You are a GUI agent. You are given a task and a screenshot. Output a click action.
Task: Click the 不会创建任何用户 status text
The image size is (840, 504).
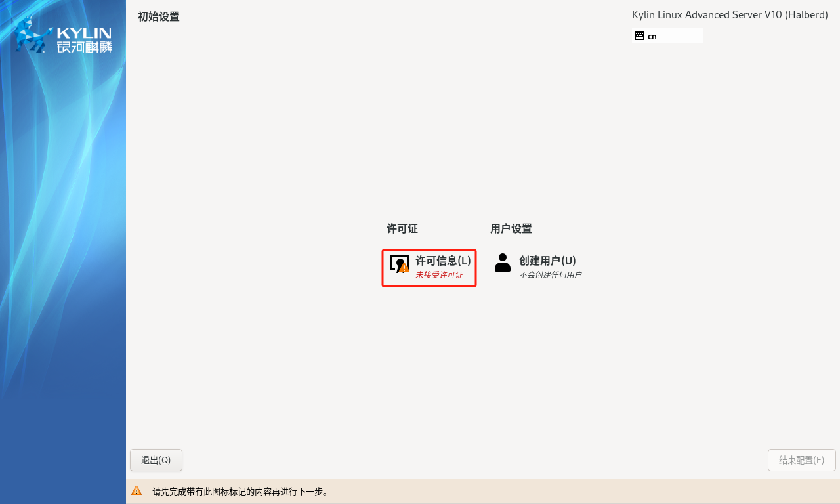pyautogui.click(x=550, y=275)
